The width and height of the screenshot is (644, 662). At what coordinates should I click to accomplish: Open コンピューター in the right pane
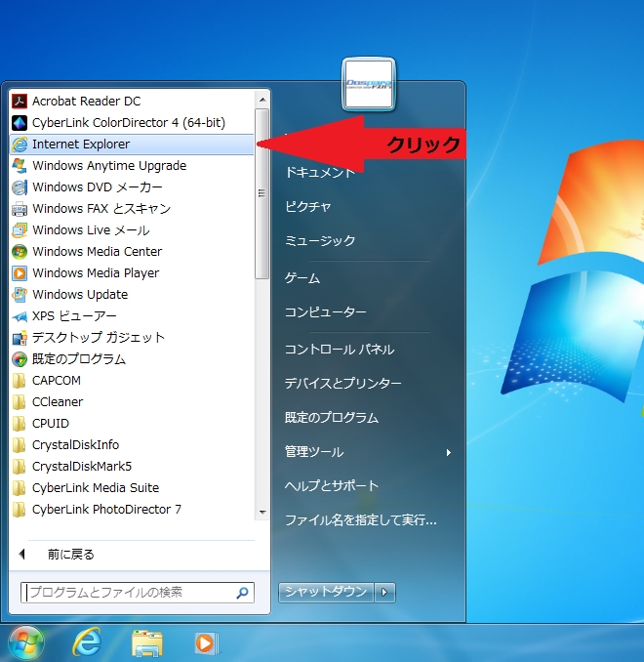pos(325,312)
